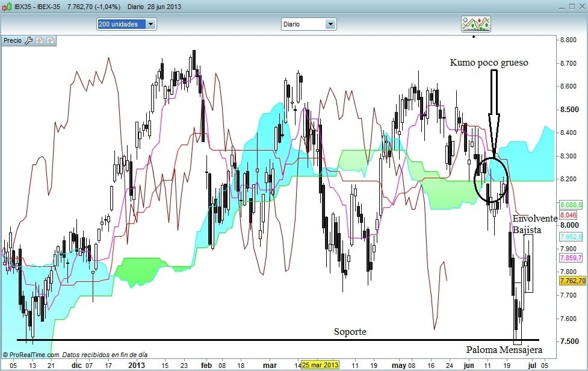
Task: Select the cyan 7.952,8 price label
Action: (571, 237)
